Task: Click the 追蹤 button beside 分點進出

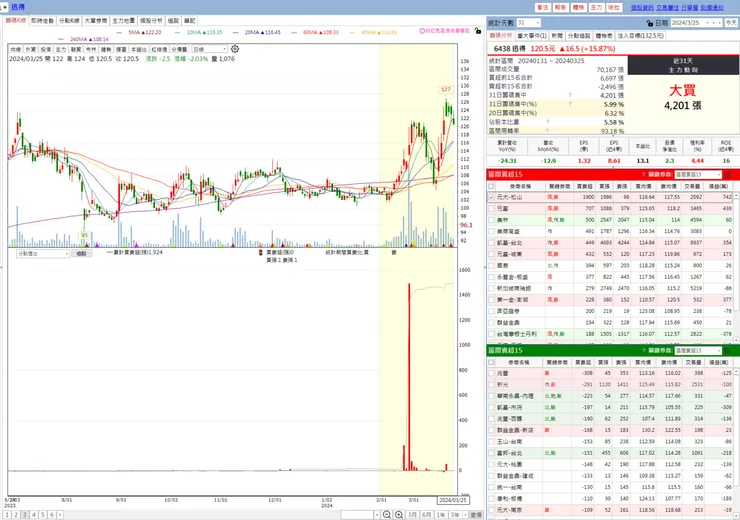Action: [x=82, y=254]
